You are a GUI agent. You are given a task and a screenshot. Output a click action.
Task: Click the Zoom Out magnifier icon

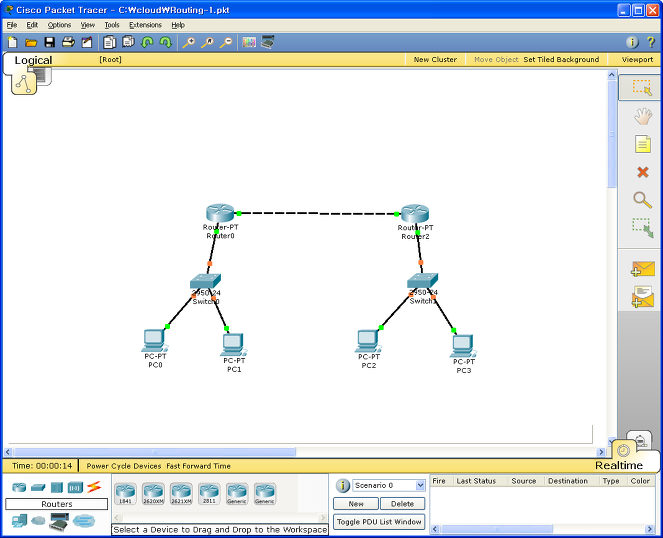click(x=226, y=42)
